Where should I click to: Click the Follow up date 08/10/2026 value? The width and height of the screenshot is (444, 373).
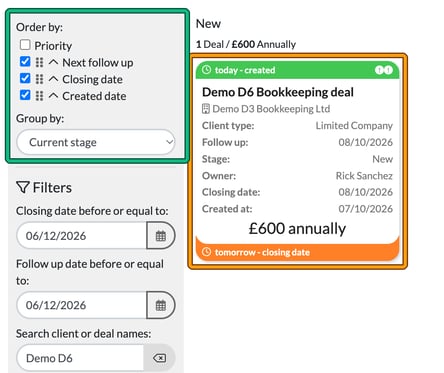coord(366,142)
